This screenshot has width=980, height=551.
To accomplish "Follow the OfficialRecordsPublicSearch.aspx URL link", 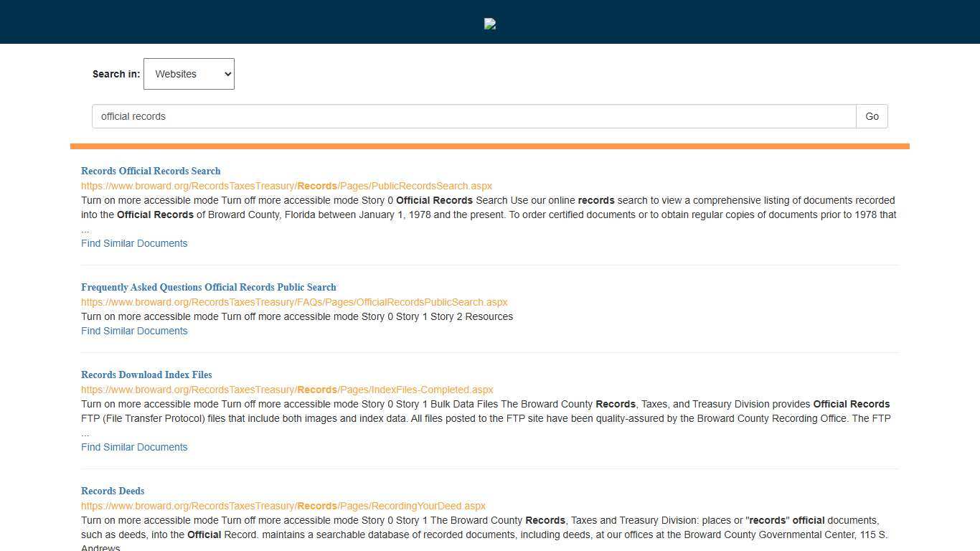I will coord(294,302).
